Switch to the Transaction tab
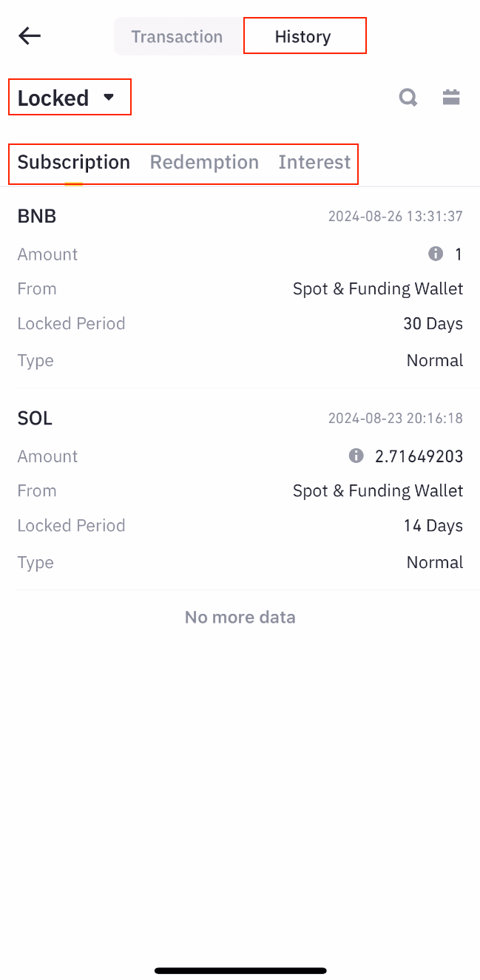Screen dimensions: 480x980 click(177, 36)
